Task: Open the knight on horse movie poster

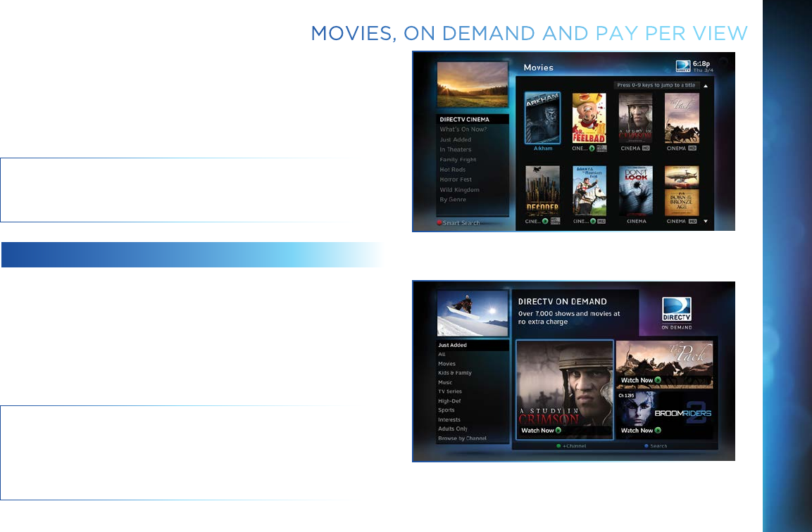Action: [x=589, y=191]
